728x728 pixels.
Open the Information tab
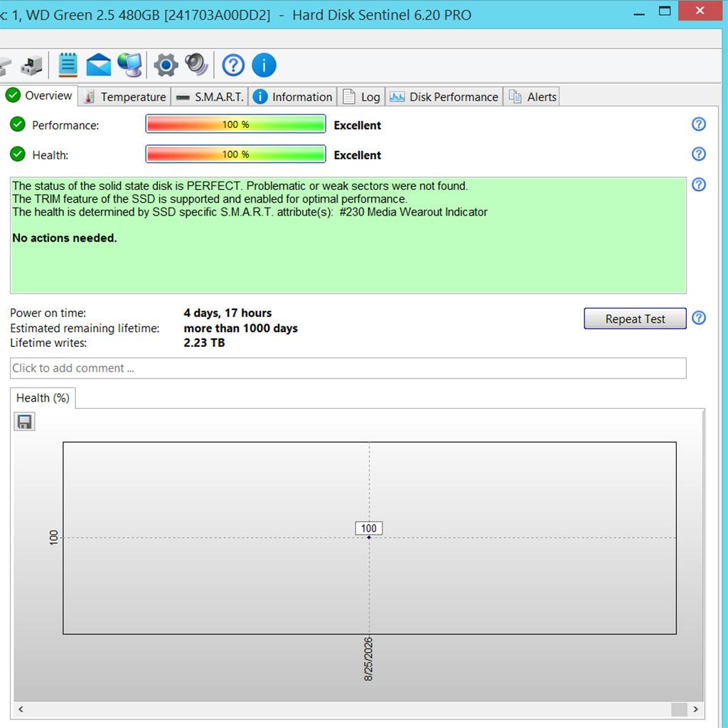(x=293, y=97)
